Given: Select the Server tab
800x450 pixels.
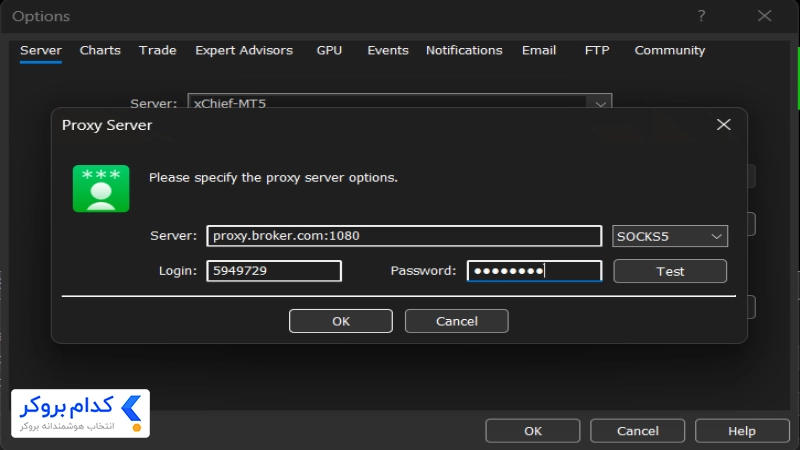Looking at the screenshot, I should 41,51.
